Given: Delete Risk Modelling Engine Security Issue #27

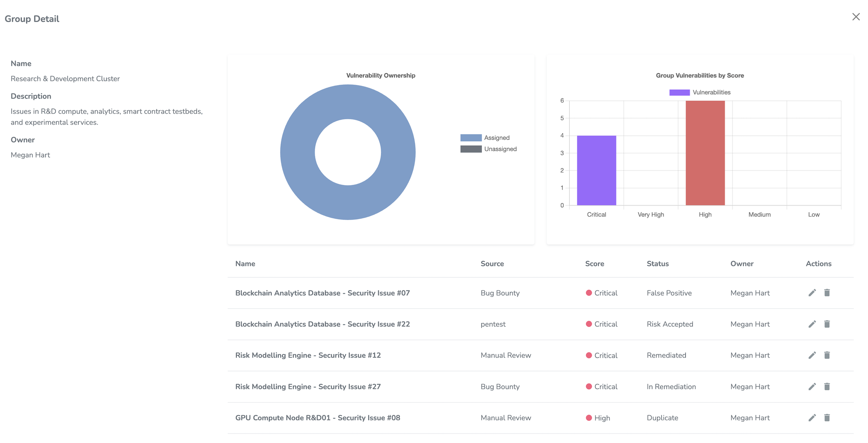Looking at the screenshot, I should [x=827, y=386].
